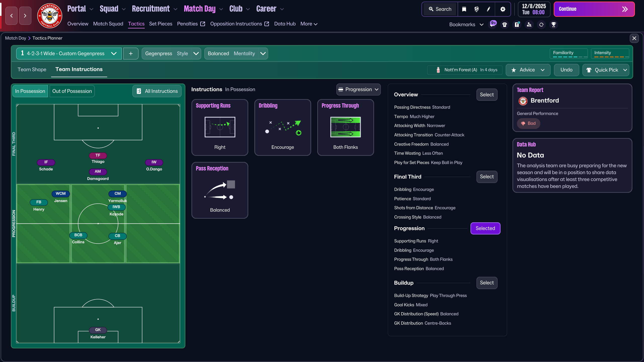Click the shirt shortcut icon

coord(505,24)
